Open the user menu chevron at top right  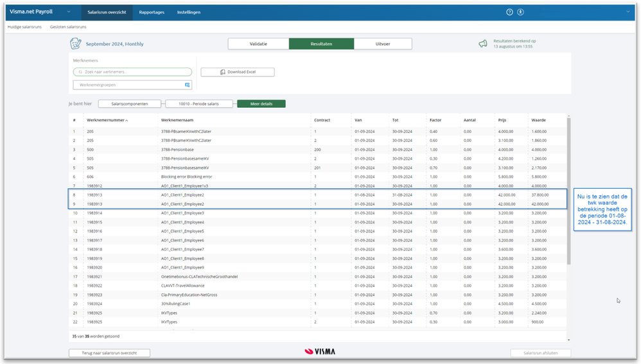click(628, 12)
